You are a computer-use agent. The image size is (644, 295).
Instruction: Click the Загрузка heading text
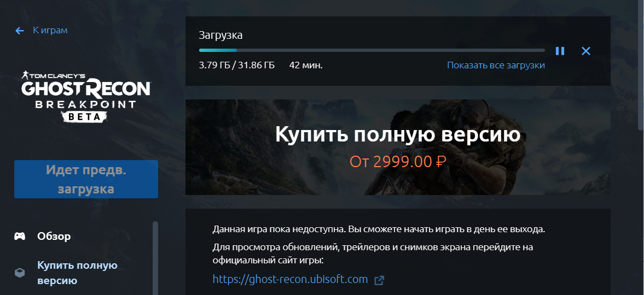click(x=221, y=36)
